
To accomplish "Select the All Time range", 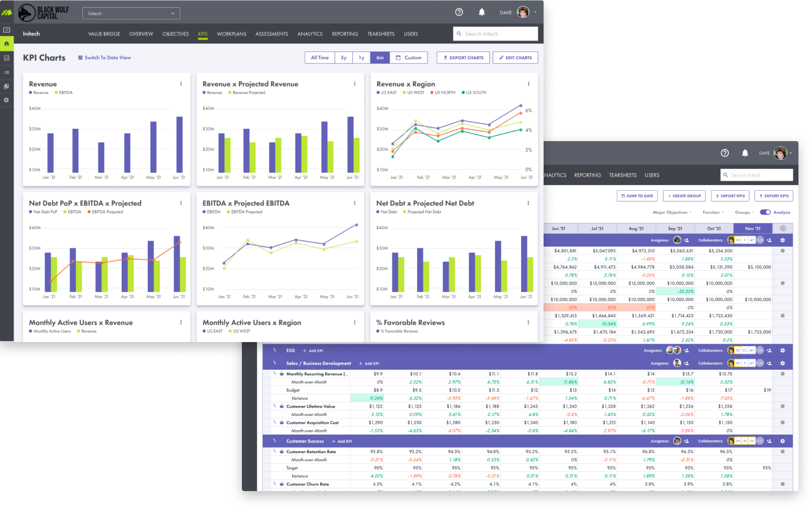I will [320, 58].
